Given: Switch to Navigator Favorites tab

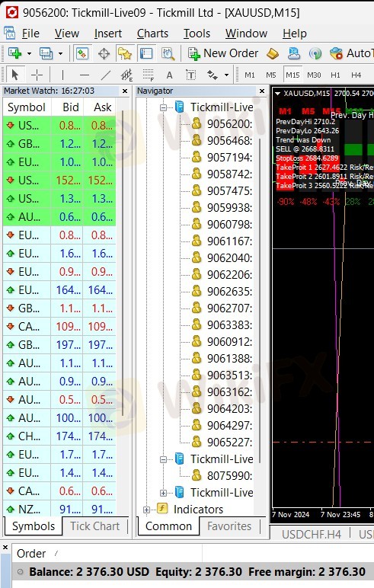Looking at the screenshot, I should (x=229, y=526).
